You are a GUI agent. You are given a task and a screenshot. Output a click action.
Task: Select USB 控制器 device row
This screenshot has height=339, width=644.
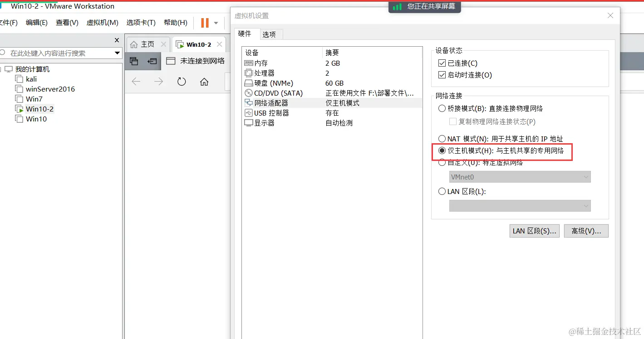(x=332, y=113)
